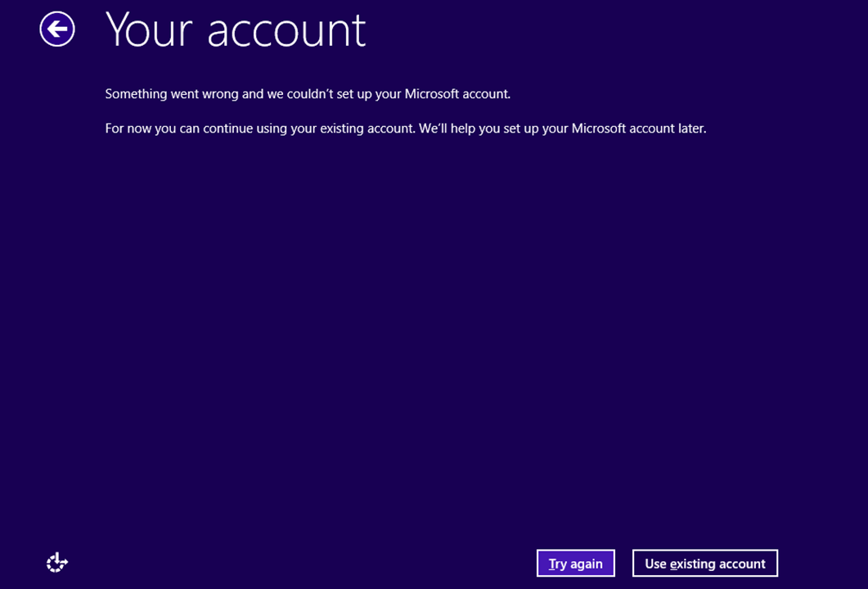Go back using the circled arrow icon

pyautogui.click(x=57, y=29)
